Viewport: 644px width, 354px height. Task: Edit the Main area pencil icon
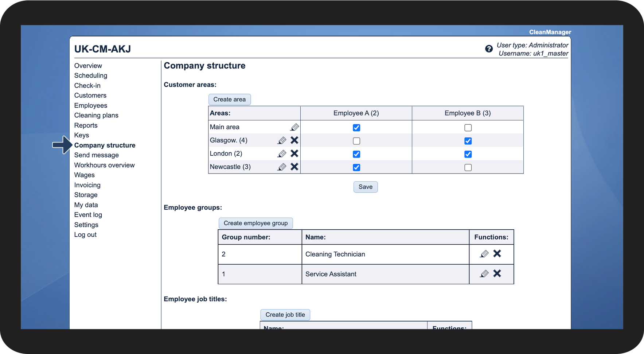294,127
